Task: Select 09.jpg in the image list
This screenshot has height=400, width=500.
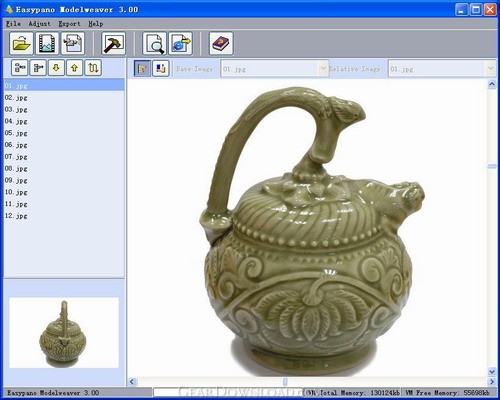Action: click(64, 180)
